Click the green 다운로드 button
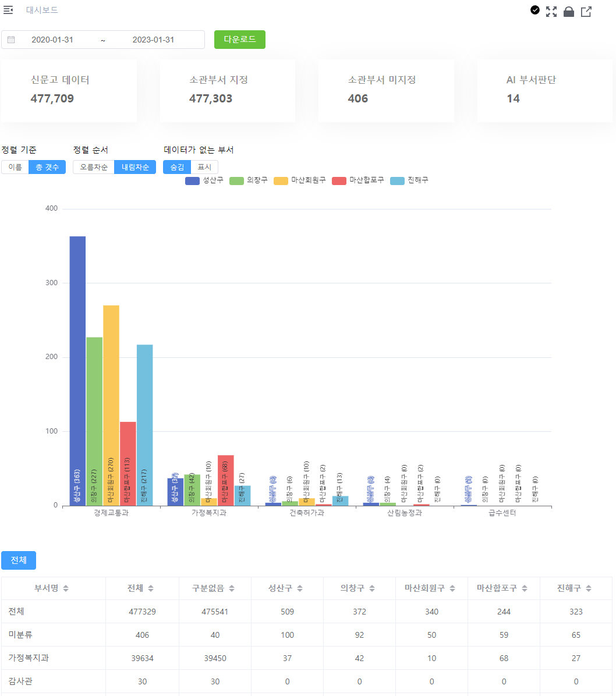This screenshot has width=616, height=696. tap(239, 40)
